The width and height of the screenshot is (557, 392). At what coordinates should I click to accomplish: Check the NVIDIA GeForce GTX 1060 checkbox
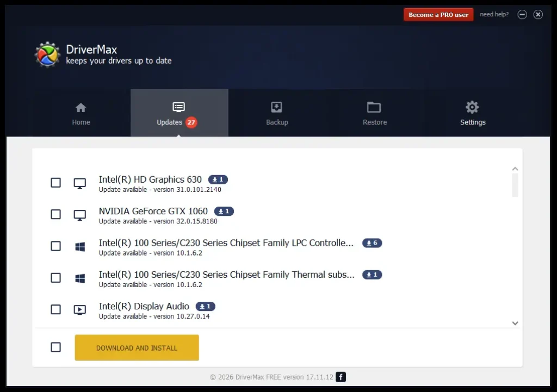coord(56,214)
